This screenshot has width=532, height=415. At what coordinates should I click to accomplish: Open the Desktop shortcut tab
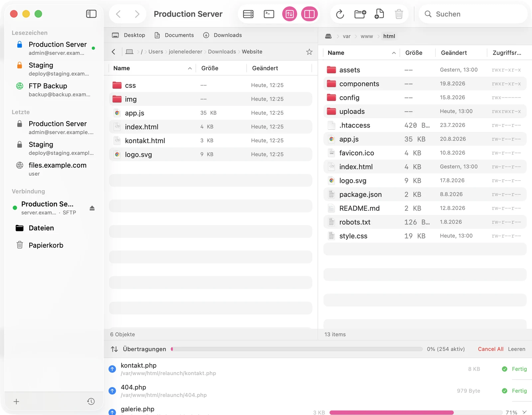coord(129,35)
